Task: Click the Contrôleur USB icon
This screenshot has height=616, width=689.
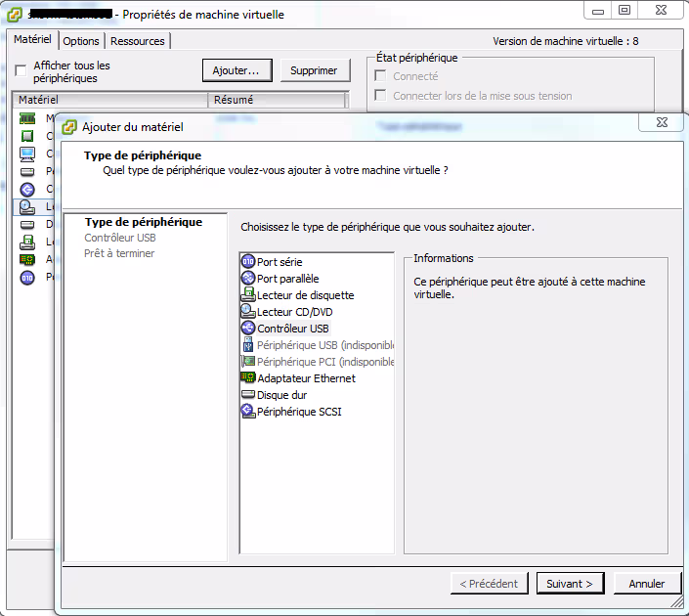Action: 248,329
